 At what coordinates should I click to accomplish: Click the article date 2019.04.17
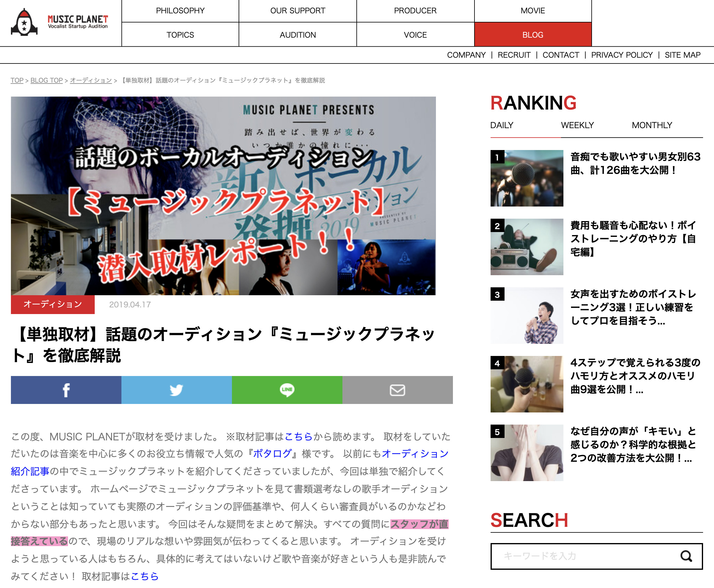130,305
